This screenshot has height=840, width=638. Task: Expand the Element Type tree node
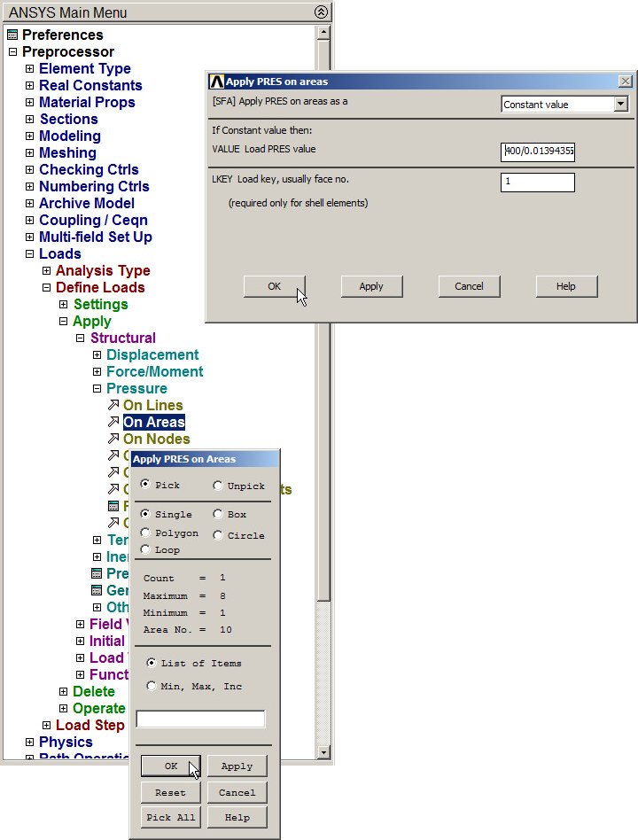coord(30,69)
